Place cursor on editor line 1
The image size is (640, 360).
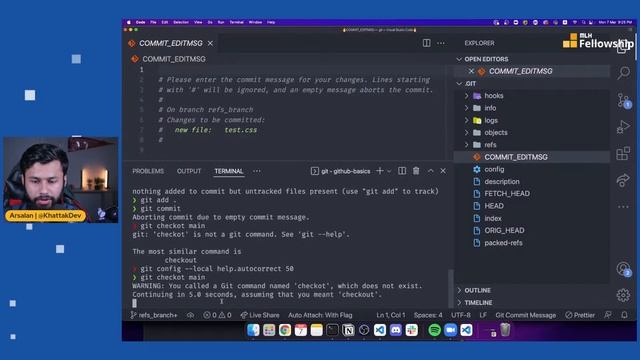pyautogui.click(x=302, y=70)
